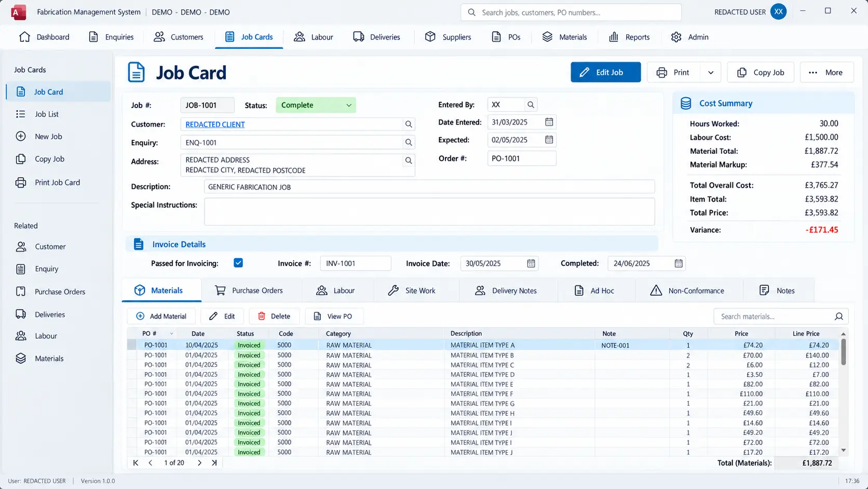Open the Admin settings section
The width and height of the screenshot is (868, 489).
click(x=689, y=37)
